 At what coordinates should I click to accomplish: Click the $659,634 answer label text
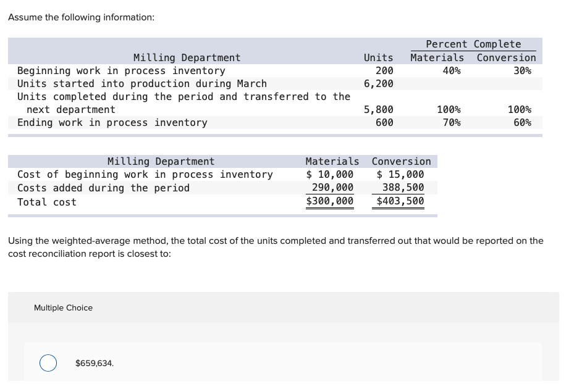94,363
